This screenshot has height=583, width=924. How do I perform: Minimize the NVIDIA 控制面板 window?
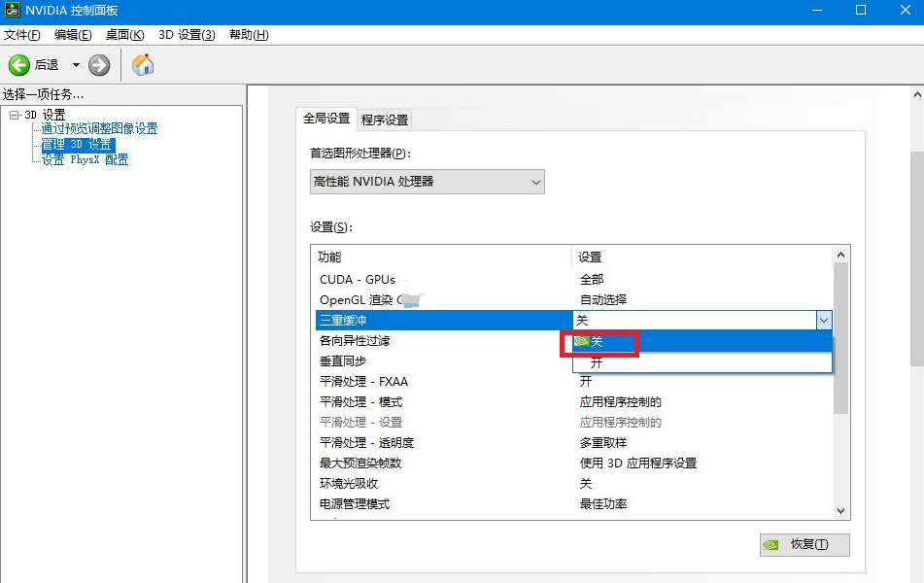[817, 11]
